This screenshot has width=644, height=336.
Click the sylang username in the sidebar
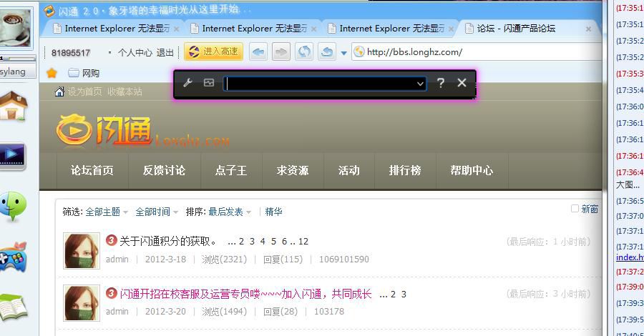point(13,71)
